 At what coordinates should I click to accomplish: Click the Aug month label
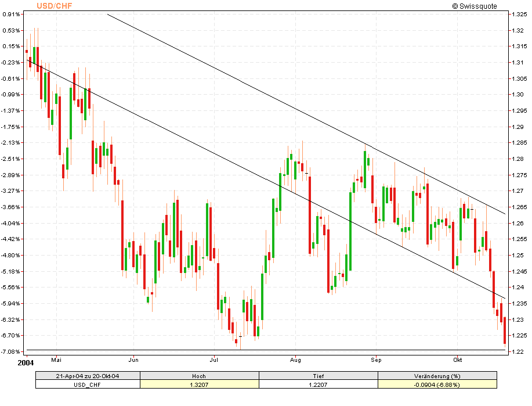pos(295,360)
